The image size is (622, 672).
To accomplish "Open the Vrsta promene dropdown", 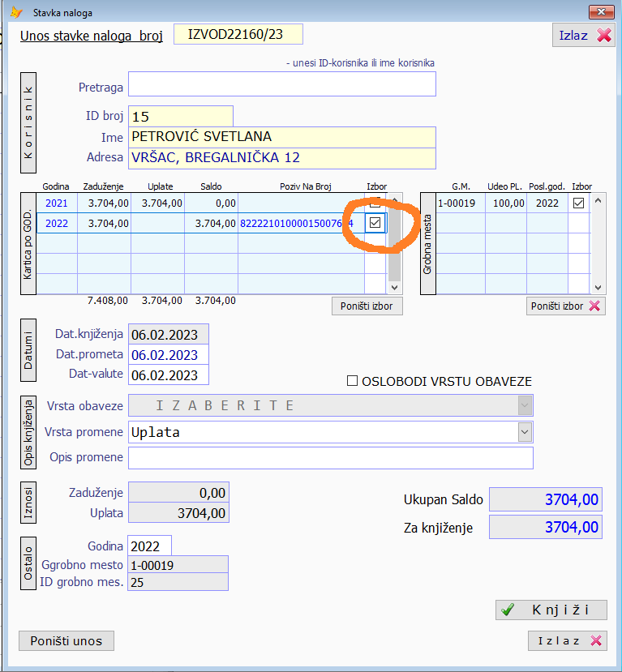I will coord(525,432).
